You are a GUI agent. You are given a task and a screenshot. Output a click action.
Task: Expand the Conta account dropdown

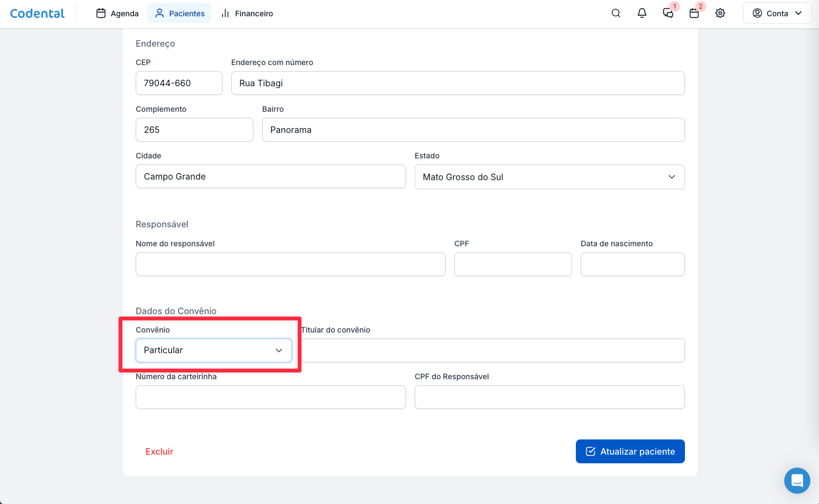click(x=777, y=14)
